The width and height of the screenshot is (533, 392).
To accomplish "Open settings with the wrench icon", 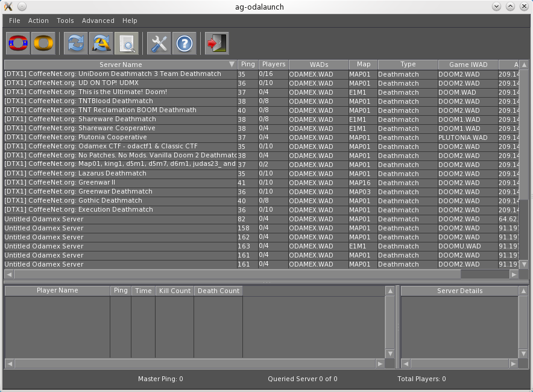I will click(x=159, y=43).
